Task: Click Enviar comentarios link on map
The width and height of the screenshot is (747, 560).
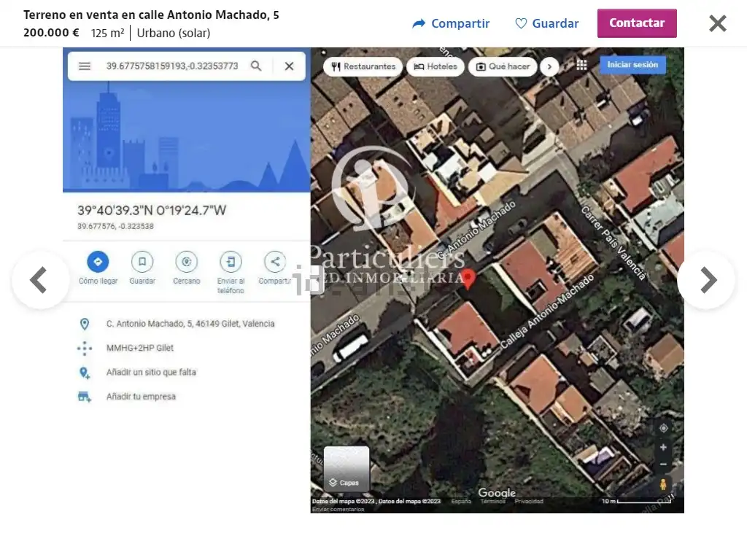Action: point(338,509)
